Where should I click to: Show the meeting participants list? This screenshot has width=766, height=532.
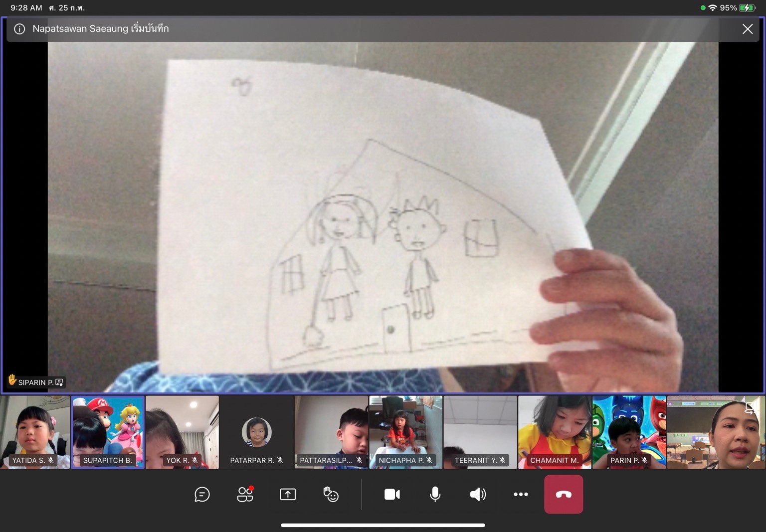pyautogui.click(x=245, y=494)
